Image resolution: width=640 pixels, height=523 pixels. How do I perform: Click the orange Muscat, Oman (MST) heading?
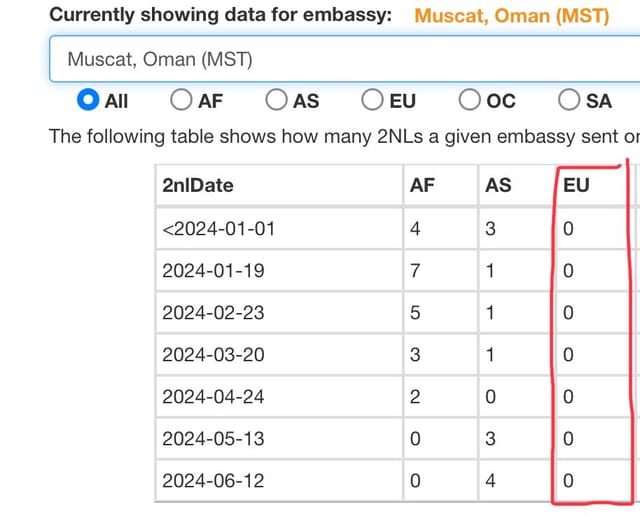pos(512,16)
